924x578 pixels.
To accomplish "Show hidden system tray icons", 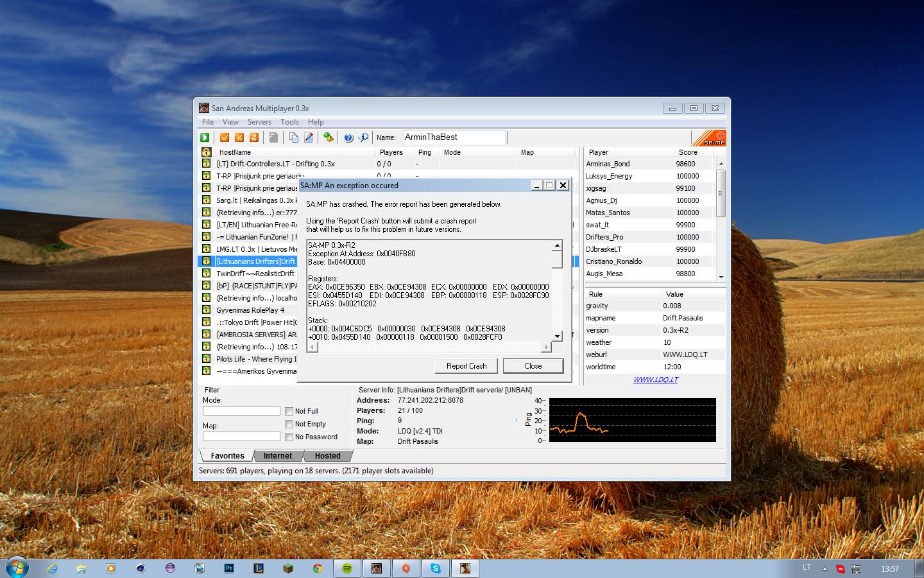I will tap(825, 569).
